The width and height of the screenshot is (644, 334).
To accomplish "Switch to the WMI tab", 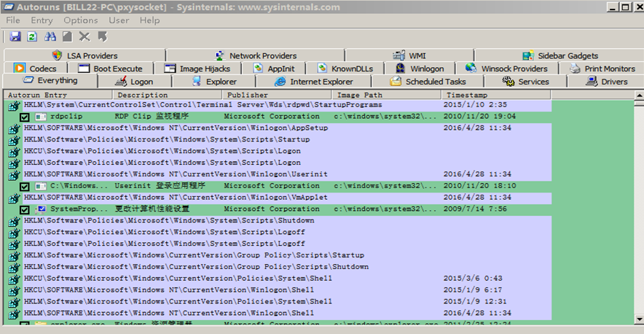I will click(x=409, y=55).
